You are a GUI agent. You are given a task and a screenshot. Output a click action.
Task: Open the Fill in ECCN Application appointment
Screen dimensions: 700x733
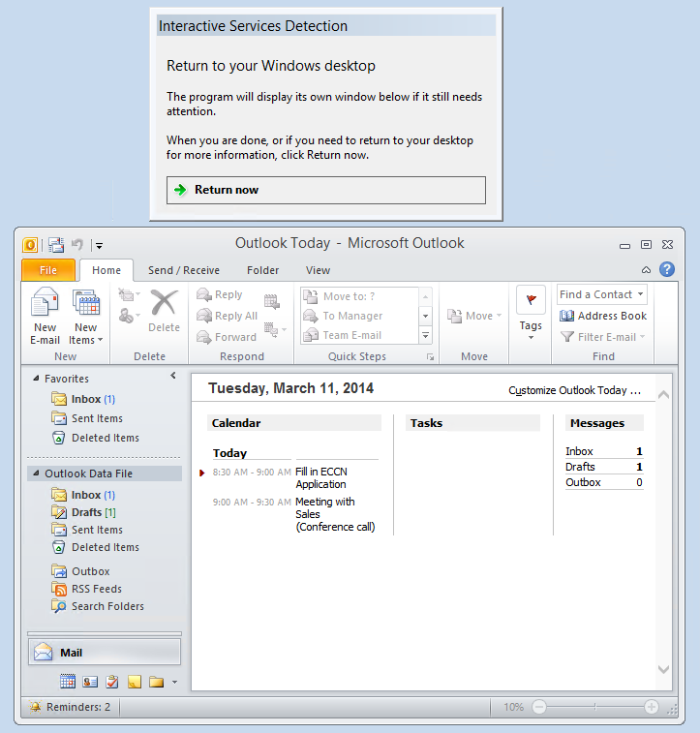tap(321, 477)
